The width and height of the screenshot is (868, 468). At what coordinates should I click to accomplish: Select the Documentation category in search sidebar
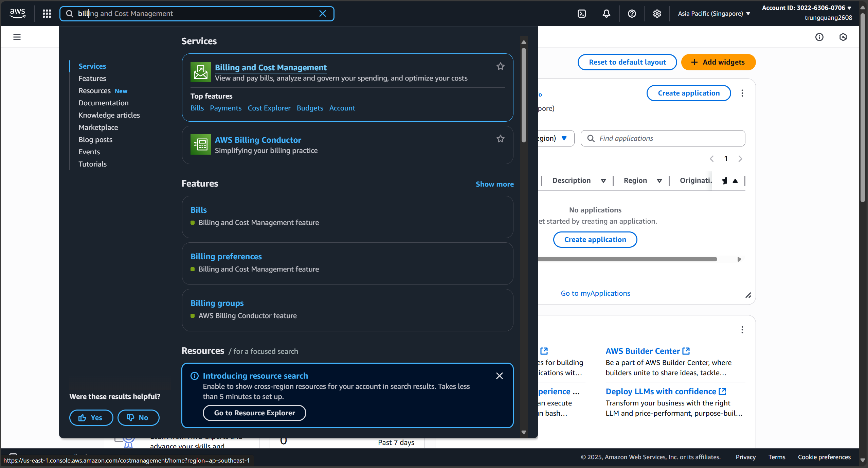[x=104, y=103]
